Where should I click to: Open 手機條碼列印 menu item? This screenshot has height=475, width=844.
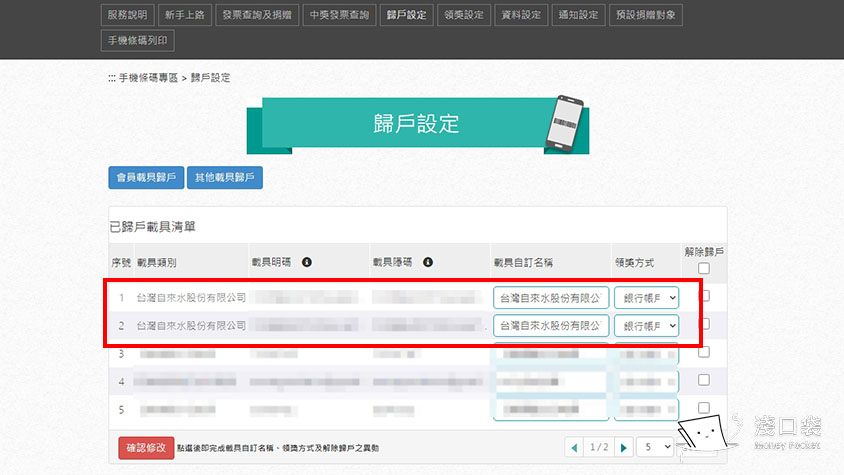pos(138,40)
